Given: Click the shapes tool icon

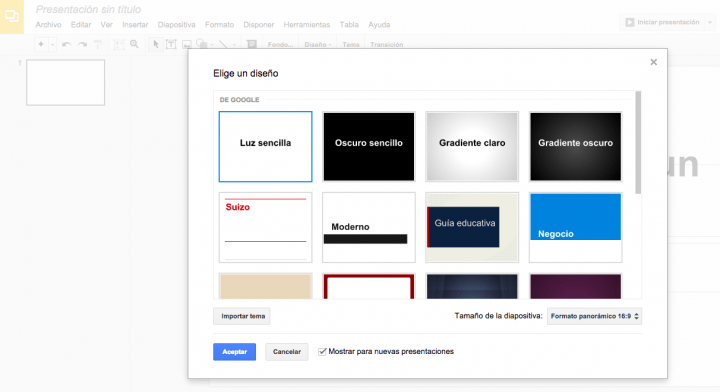Looking at the screenshot, I should [202, 45].
